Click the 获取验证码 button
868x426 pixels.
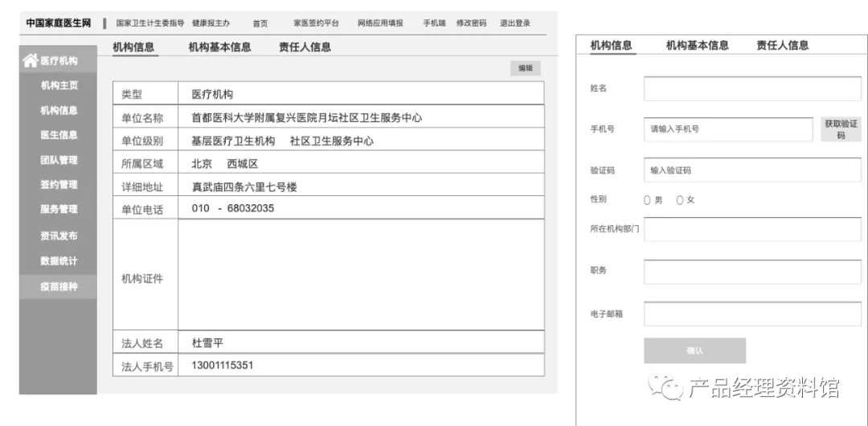tap(841, 129)
